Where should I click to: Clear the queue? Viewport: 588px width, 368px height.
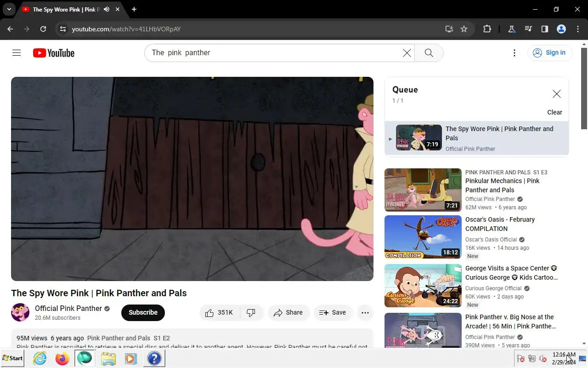tap(554, 112)
